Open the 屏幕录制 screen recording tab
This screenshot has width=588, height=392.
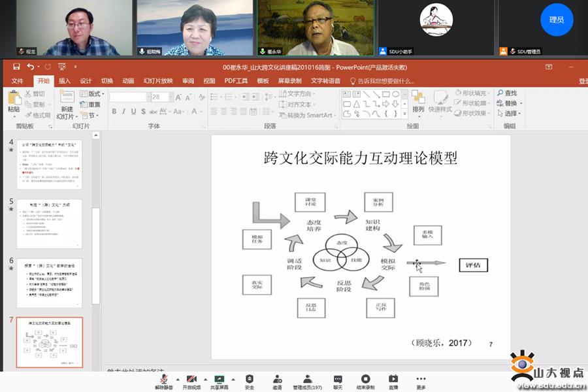tap(290, 81)
